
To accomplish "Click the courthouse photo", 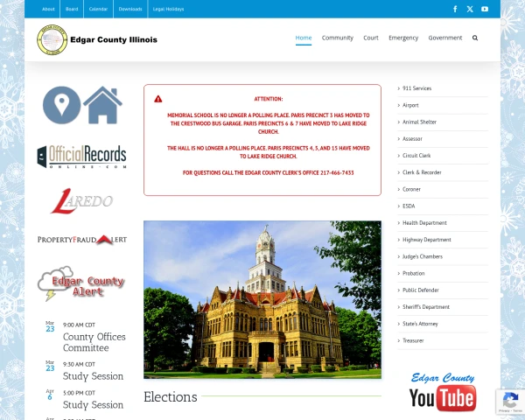I will point(262,300).
